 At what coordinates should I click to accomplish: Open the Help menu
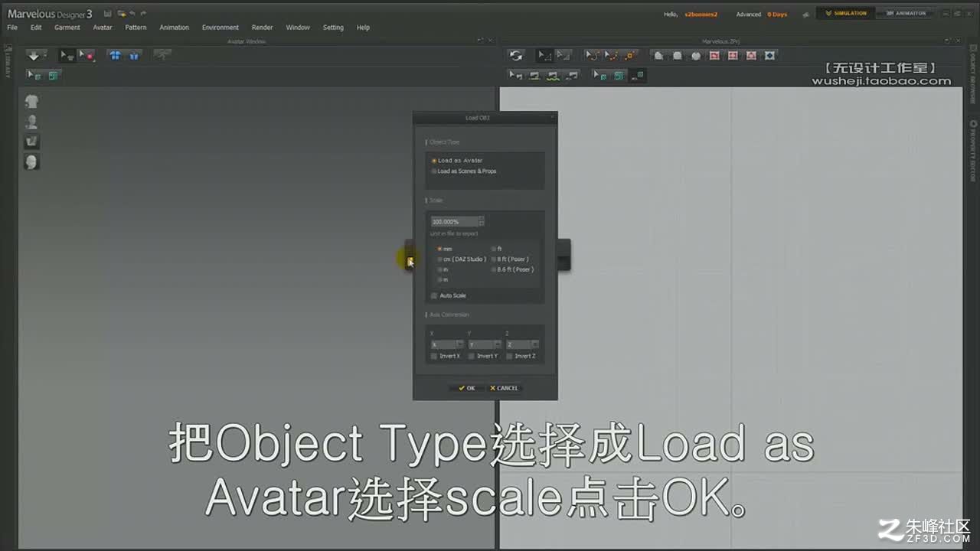363,28
